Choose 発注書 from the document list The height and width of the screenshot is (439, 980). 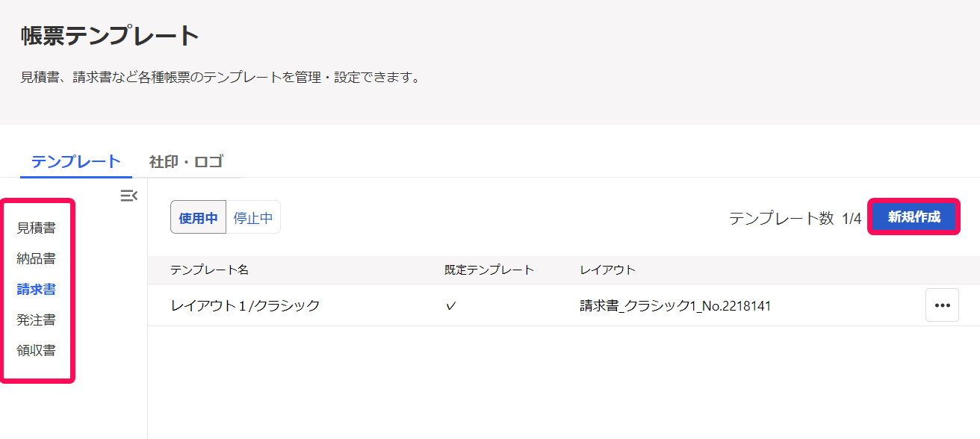[37, 320]
